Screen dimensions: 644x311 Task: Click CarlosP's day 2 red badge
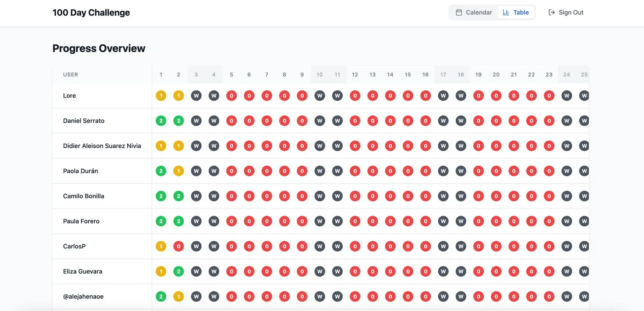[x=179, y=246]
